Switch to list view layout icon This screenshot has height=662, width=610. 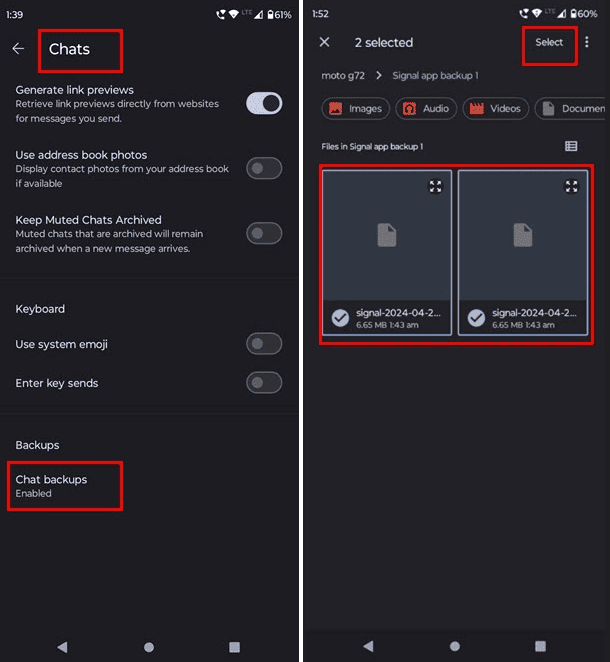pyautogui.click(x=571, y=146)
